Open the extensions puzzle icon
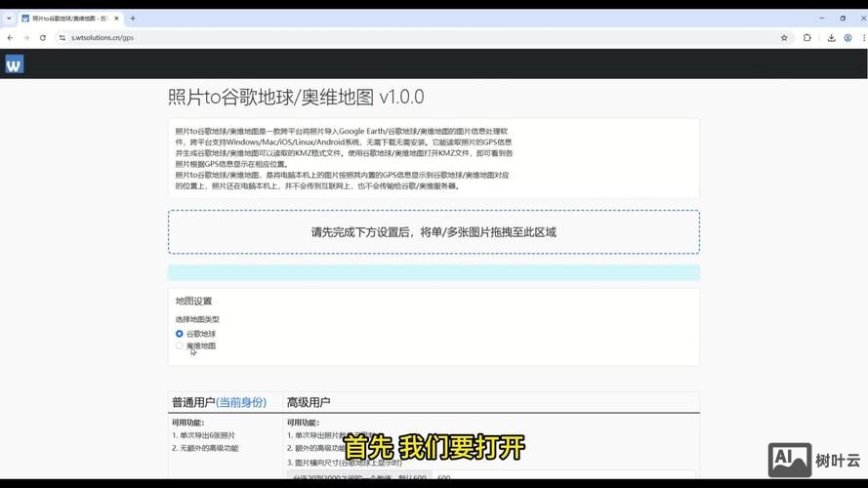 pos(807,38)
